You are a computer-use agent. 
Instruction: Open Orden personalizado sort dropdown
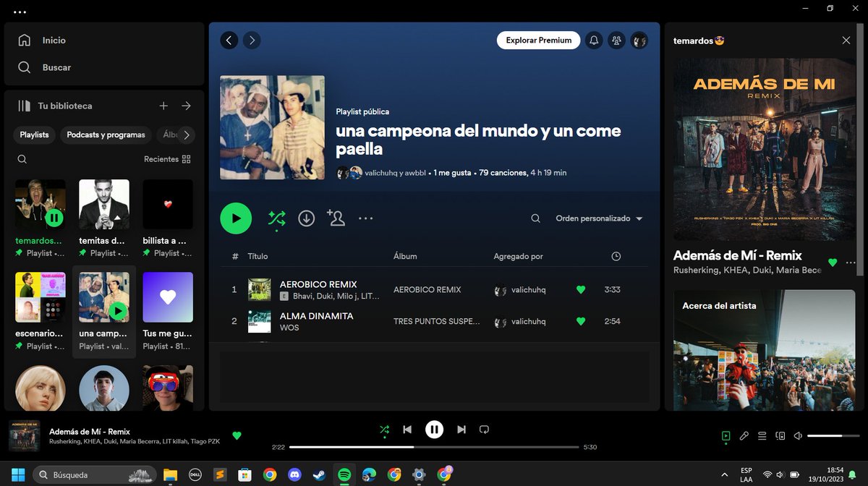click(x=599, y=218)
